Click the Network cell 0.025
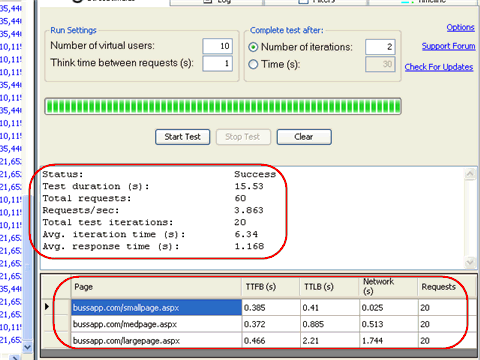Screen dimensions: 480x360 coord(389,307)
